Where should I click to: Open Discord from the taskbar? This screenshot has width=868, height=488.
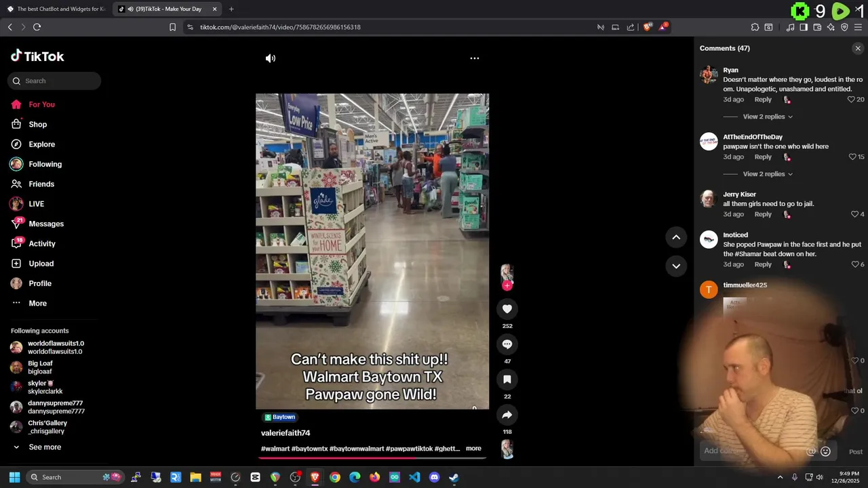pos(434,477)
